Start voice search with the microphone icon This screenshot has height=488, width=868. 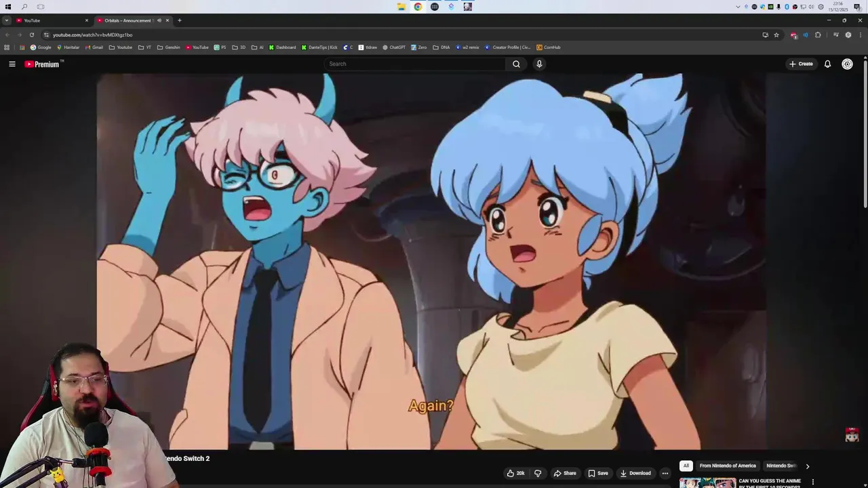tap(539, 64)
